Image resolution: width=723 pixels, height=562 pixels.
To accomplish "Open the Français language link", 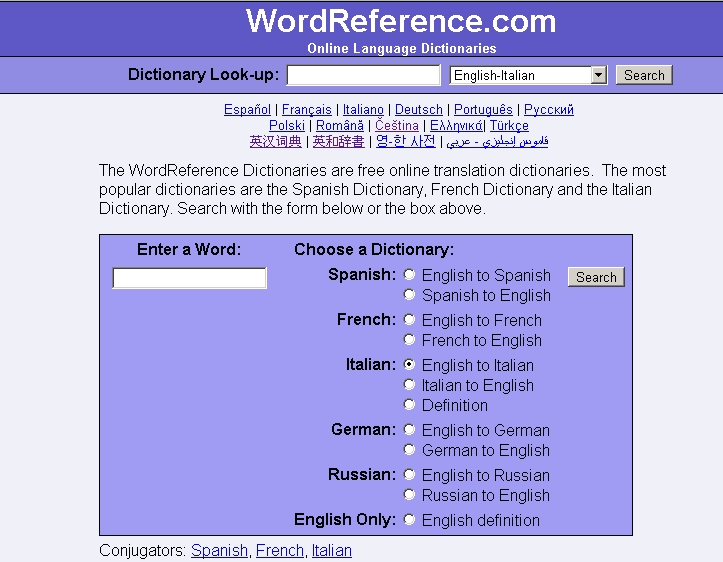I will click(307, 110).
